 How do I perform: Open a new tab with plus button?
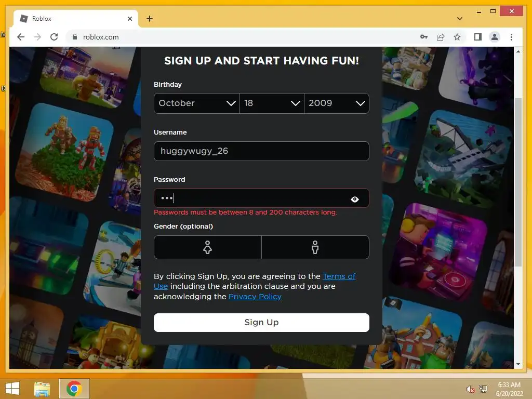150,19
